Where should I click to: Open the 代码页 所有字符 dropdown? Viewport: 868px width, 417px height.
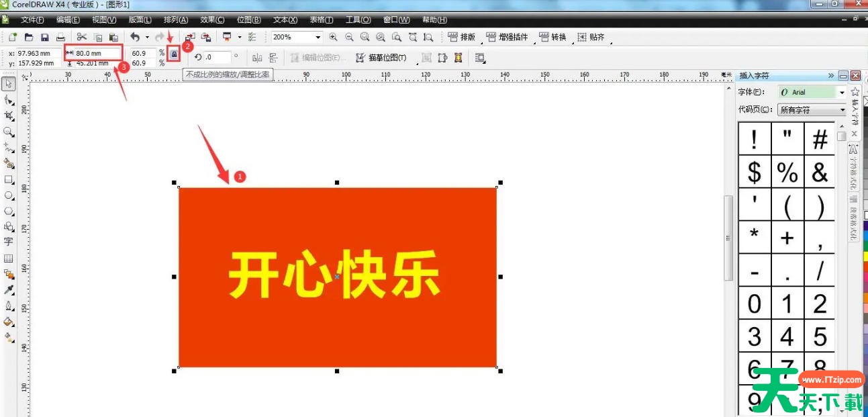[x=842, y=109]
